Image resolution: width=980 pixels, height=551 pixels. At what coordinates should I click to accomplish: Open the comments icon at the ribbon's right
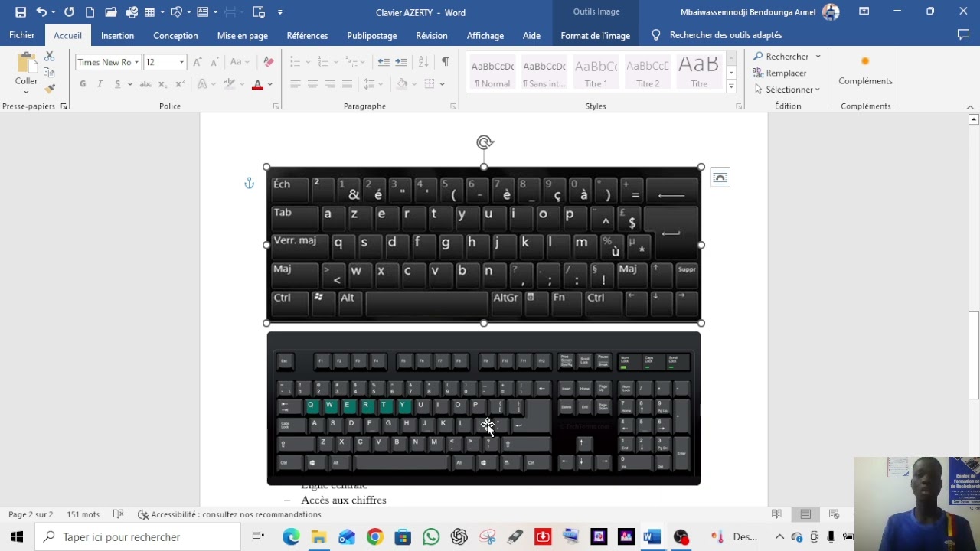964,35
